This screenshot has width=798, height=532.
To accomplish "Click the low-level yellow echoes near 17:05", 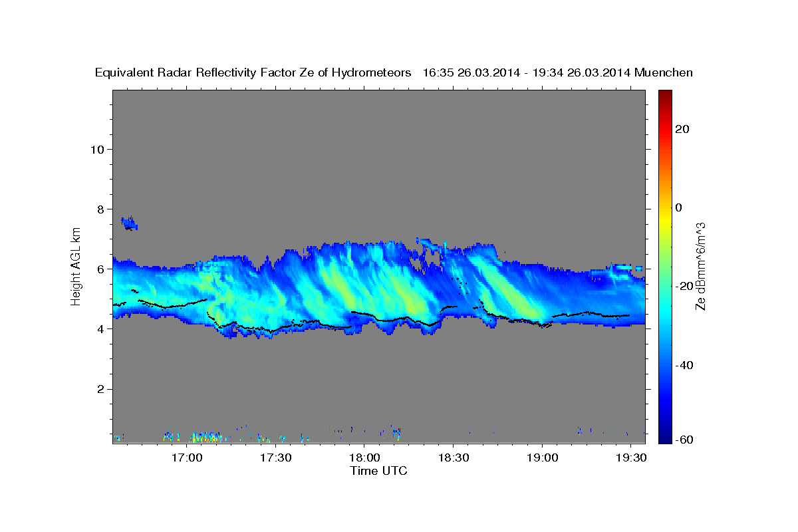I will tap(205, 437).
